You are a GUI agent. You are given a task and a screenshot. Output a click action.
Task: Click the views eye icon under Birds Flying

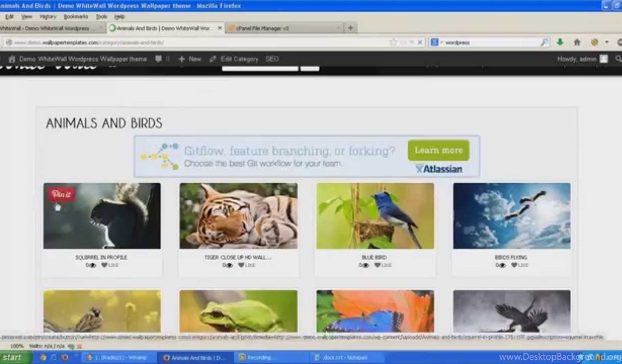click(502, 265)
